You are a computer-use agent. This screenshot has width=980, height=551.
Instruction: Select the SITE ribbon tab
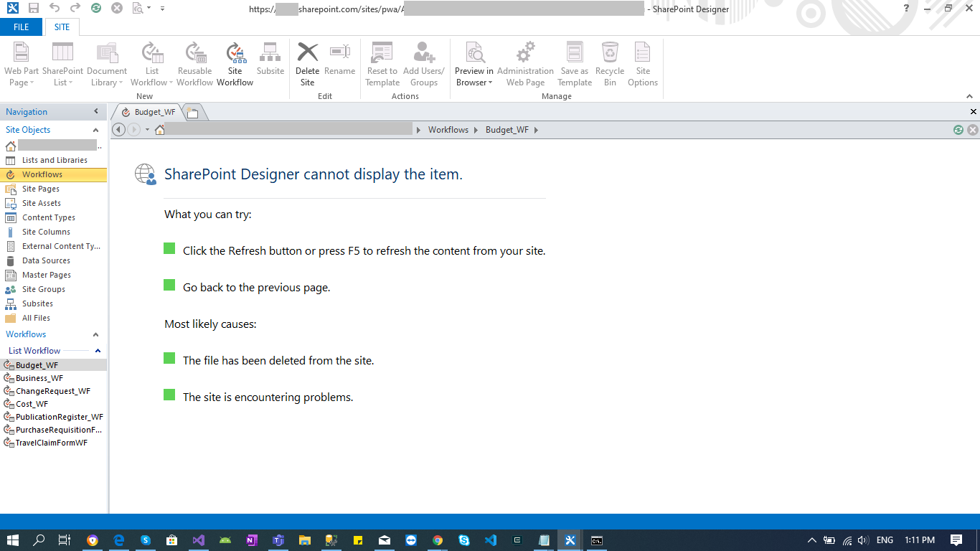[62, 27]
